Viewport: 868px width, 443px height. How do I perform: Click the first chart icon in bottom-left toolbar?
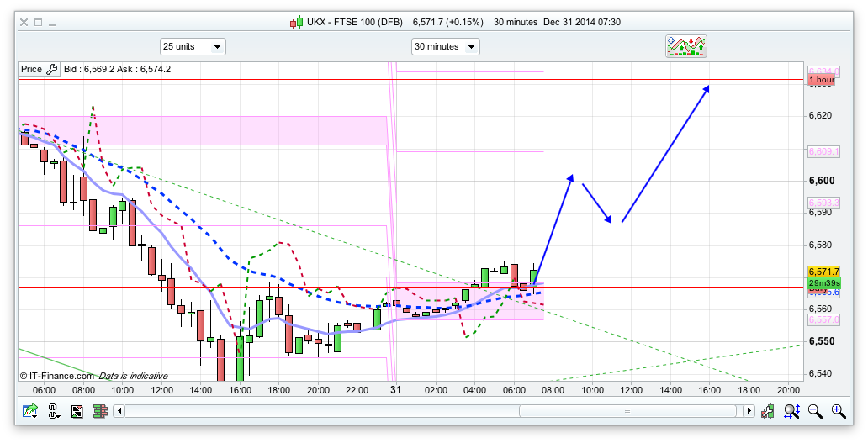pos(30,411)
